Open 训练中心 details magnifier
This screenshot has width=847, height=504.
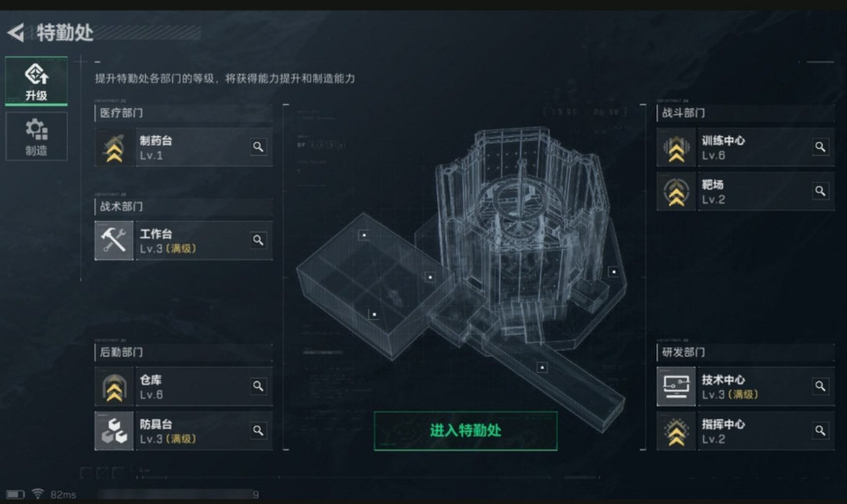click(x=820, y=147)
